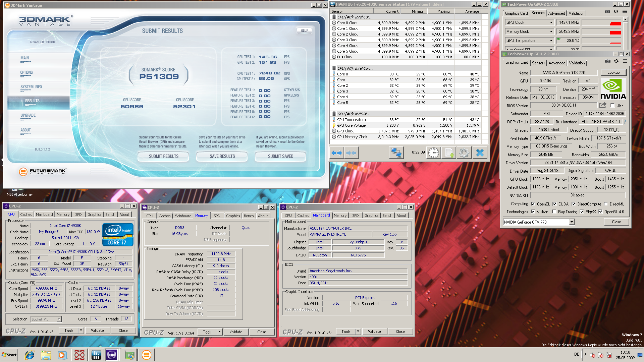Open SPD tab in CPU-Z Memory window
The height and width of the screenshot is (362, 644).
pyautogui.click(x=217, y=216)
